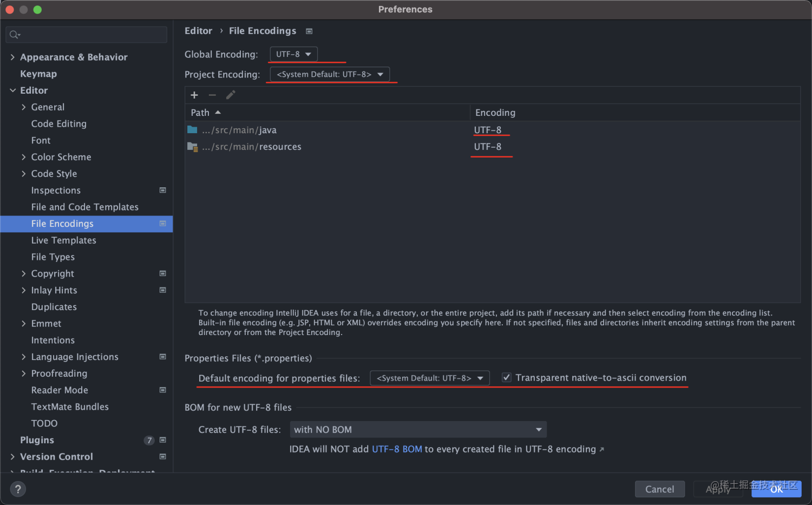Click the search magnifier icon
Viewport: 812px width, 505px height.
point(14,35)
